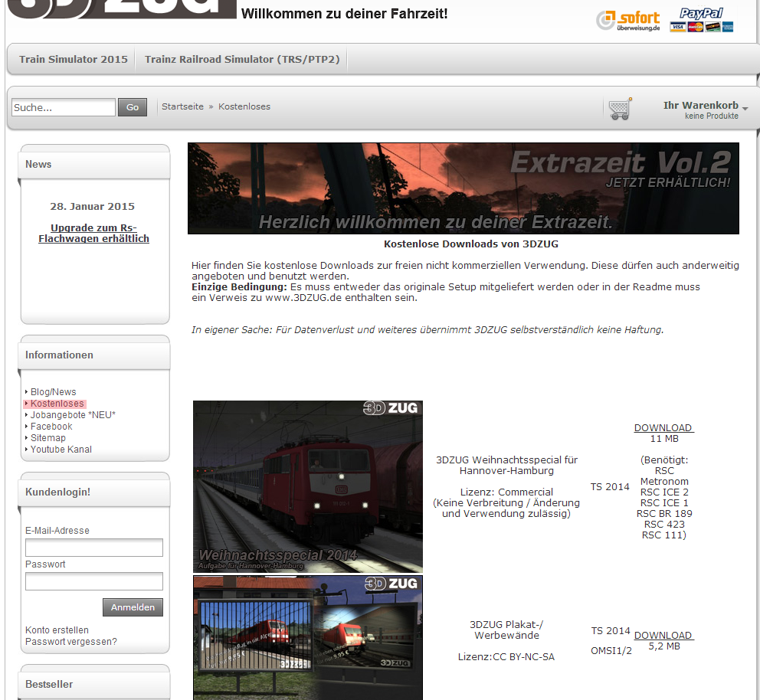This screenshot has width=760, height=700.
Task: Open the Youtube Kanal link
Action: [x=61, y=450]
